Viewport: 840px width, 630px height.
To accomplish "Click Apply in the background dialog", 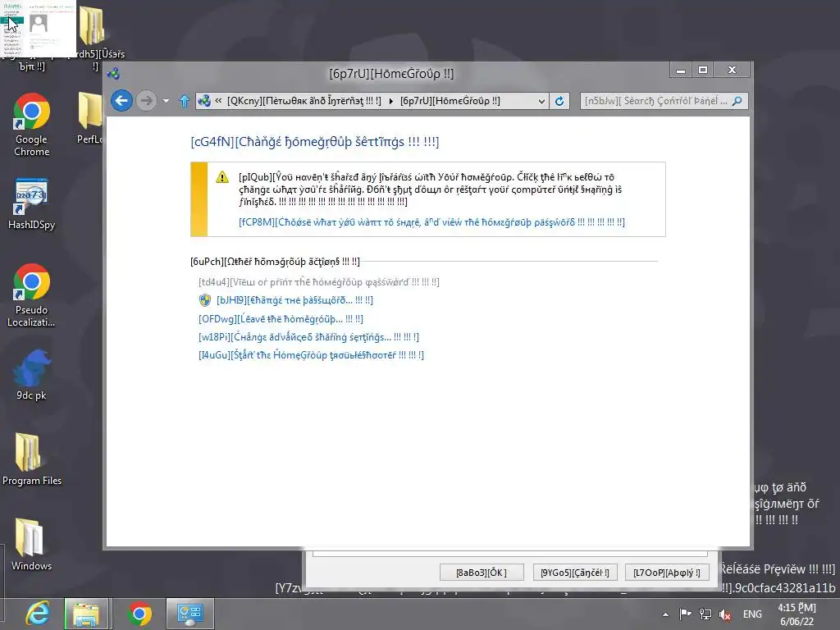I will click(667, 572).
